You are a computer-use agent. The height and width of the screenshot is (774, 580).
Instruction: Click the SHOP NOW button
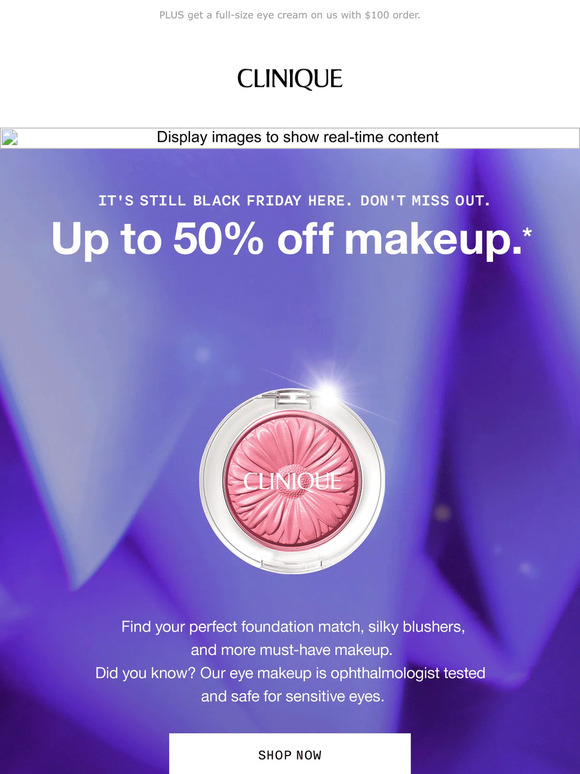(290, 753)
